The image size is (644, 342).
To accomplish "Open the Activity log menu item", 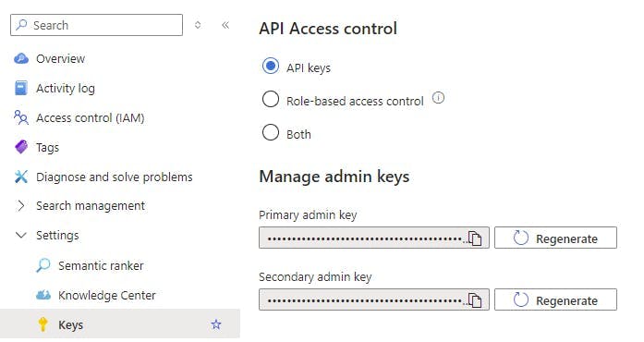I will click(x=66, y=89).
